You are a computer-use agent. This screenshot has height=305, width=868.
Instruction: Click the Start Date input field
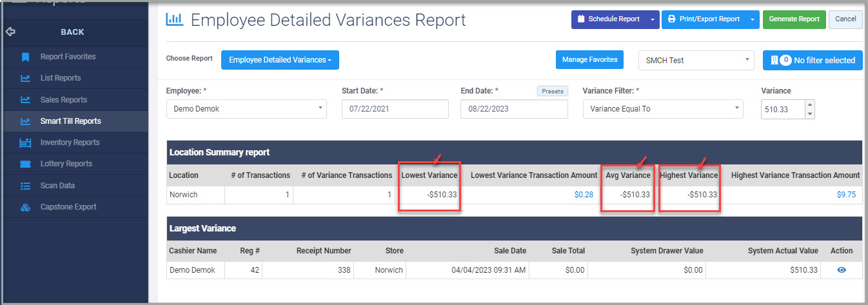coord(395,109)
